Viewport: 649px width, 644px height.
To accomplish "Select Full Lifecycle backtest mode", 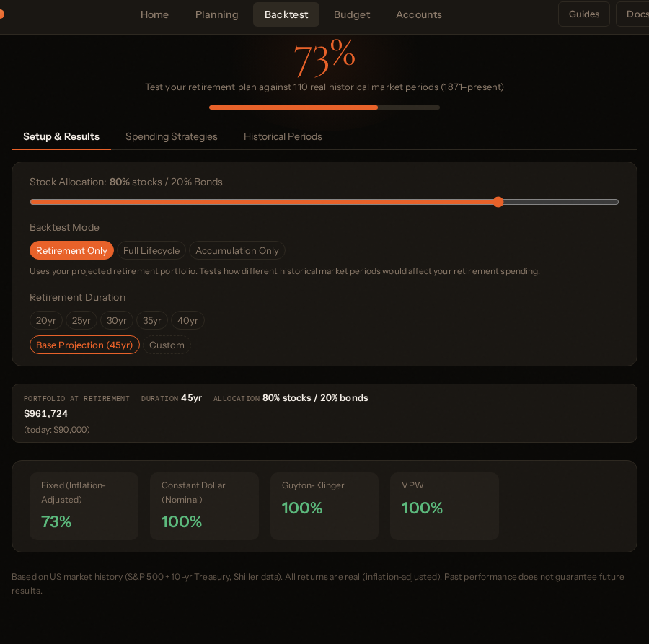I will tap(151, 250).
